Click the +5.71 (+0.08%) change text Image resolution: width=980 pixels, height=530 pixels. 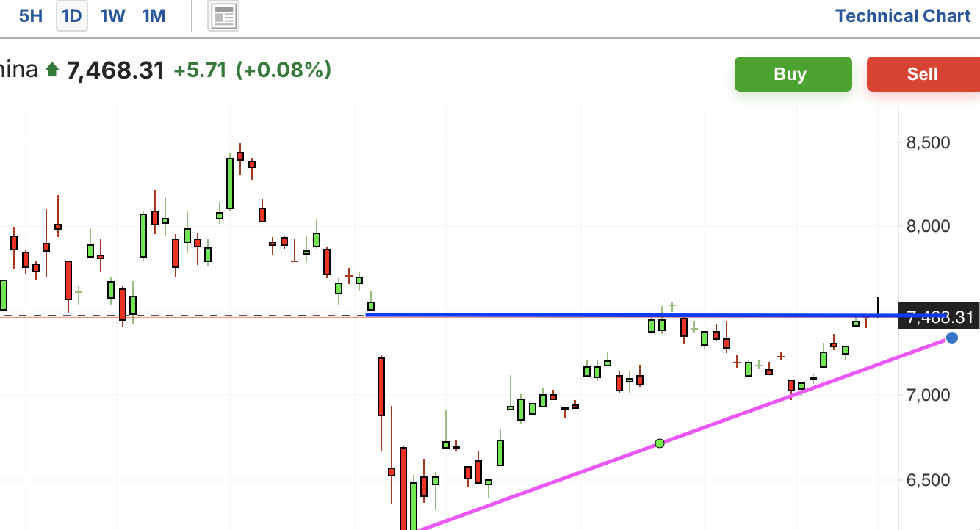[252, 70]
